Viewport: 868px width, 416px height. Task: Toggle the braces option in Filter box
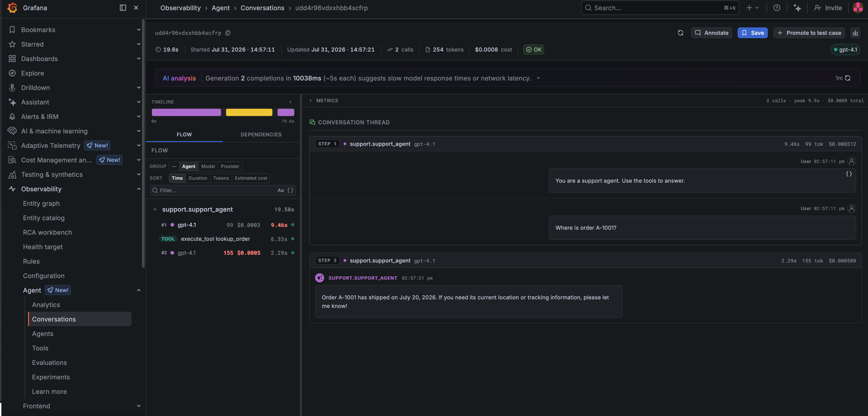tap(290, 190)
